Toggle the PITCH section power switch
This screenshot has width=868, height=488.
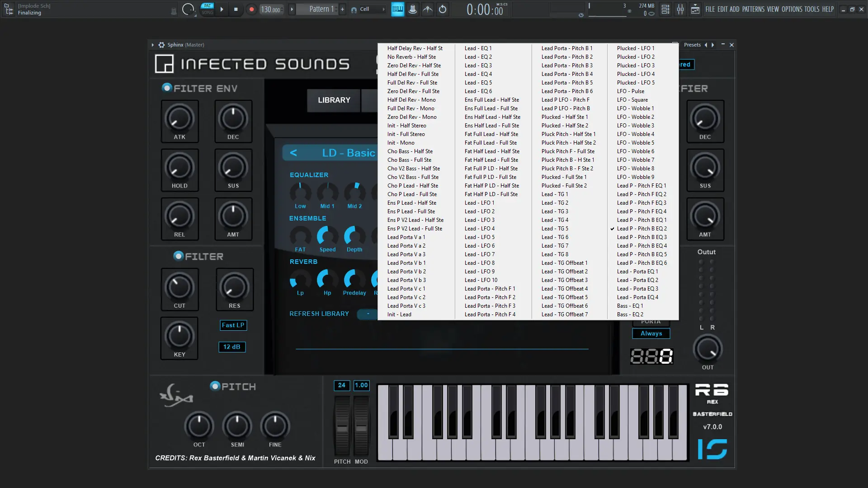coord(215,386)
